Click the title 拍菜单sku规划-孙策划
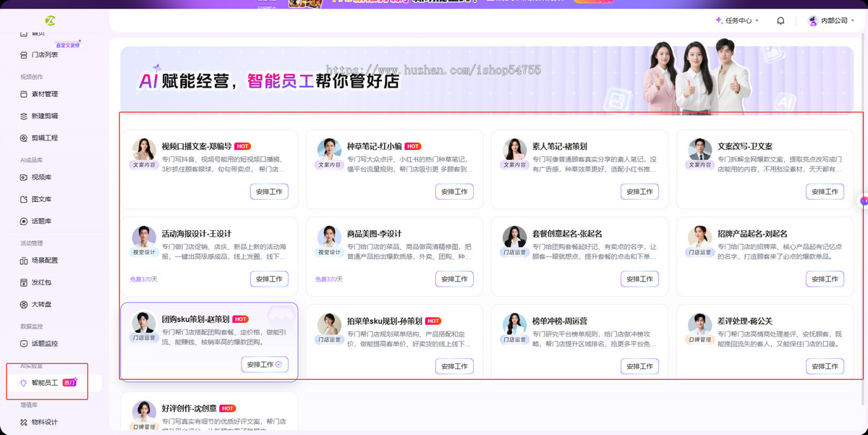This screenshot has height=435, width=868. click(384, 320)
